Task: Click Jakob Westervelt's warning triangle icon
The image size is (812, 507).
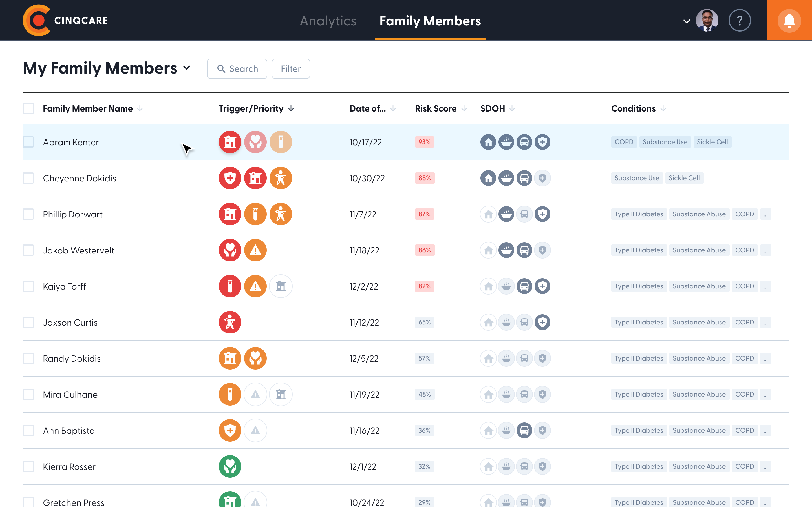Action: 255,250
